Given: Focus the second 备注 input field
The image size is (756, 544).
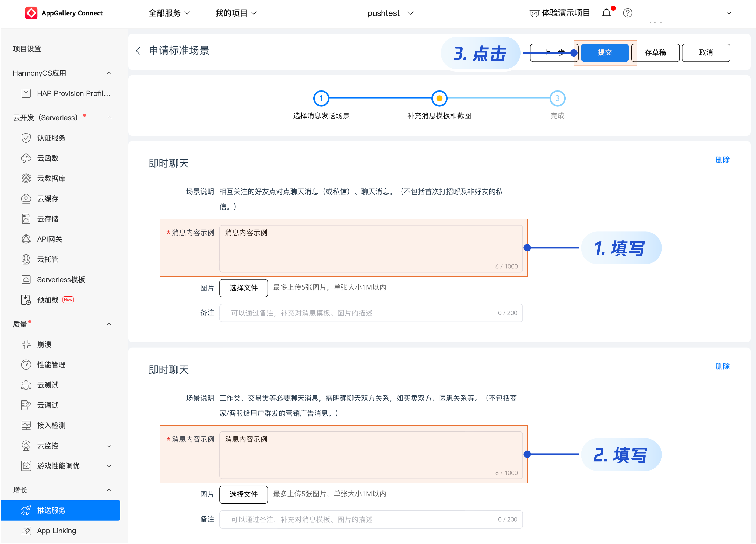Looking at the screenshot, I should (x=371, y=519).
